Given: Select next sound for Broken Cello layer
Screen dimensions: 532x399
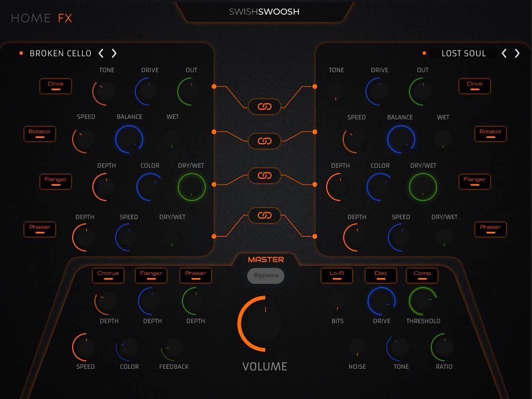Looking at the screenshot, I should pos(114,53).
